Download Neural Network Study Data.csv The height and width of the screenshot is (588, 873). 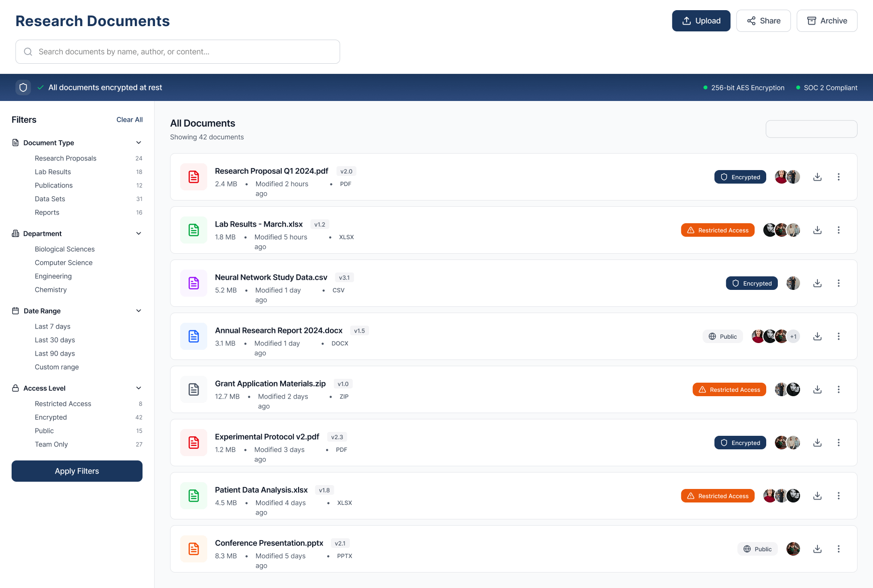[817, 283]
